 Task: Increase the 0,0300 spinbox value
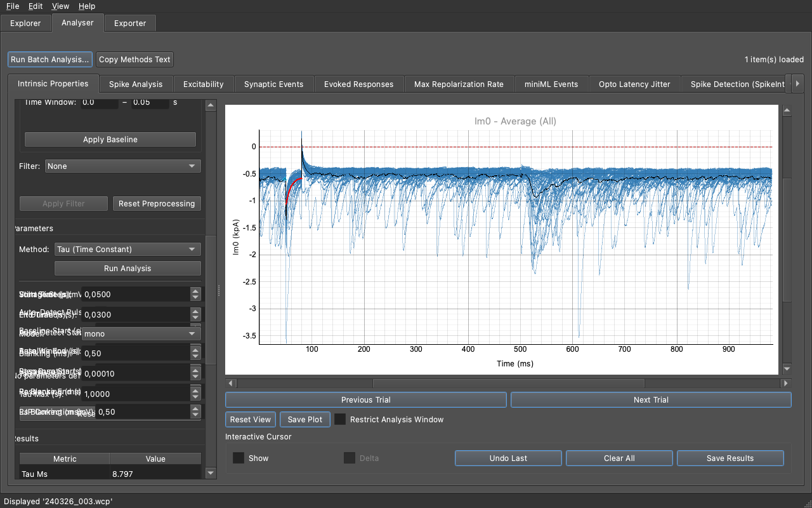tap(195, 311)
